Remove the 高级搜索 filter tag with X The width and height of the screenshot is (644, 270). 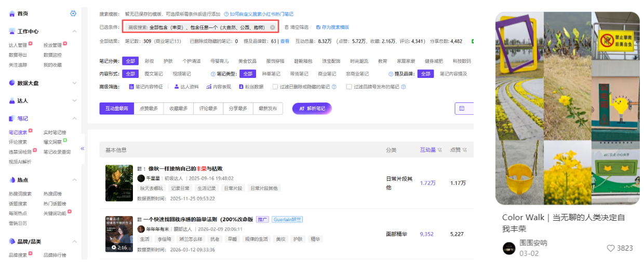point(272,27)
